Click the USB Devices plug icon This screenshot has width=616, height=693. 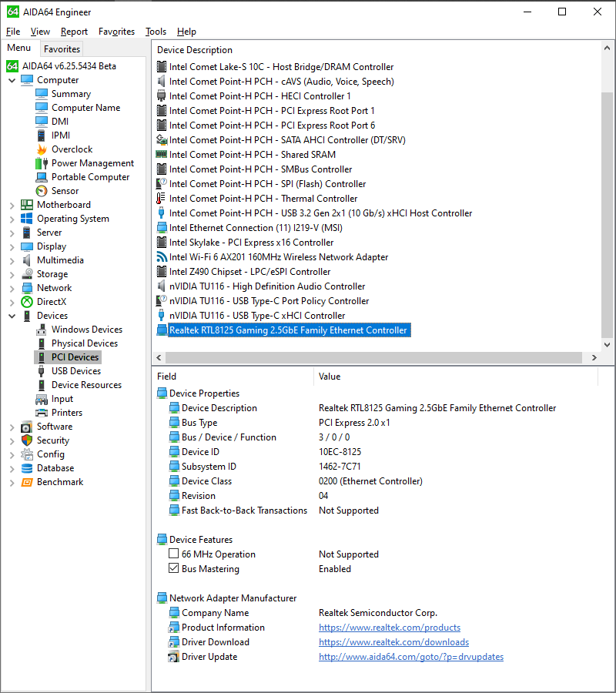[42, 371]
